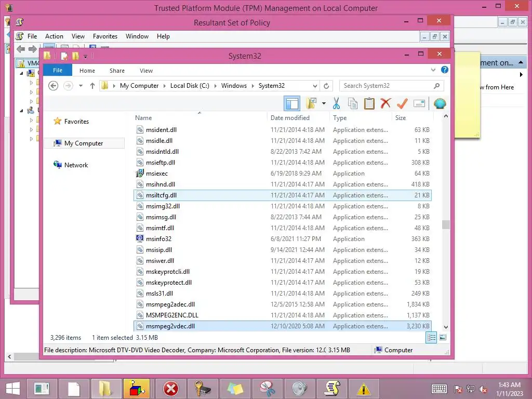532x399 pixels.
Task: Open the red X error app in taskbar
Action: coord(170,389)
